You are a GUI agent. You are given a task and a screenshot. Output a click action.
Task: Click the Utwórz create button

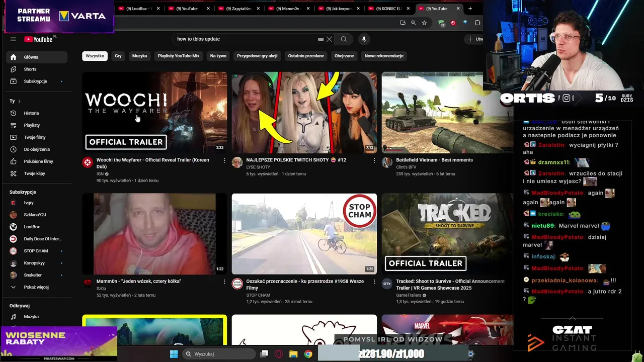click(474, 39)
